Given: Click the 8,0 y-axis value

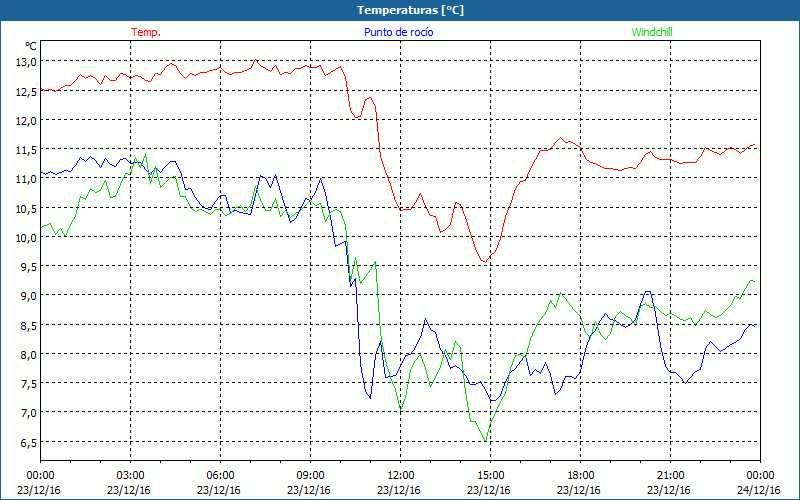Looking at the screenshot, I should (28, 355).
